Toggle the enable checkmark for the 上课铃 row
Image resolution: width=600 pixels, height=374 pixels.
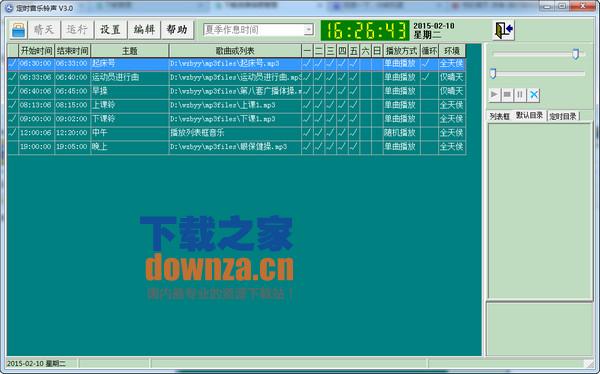point(13,105)
